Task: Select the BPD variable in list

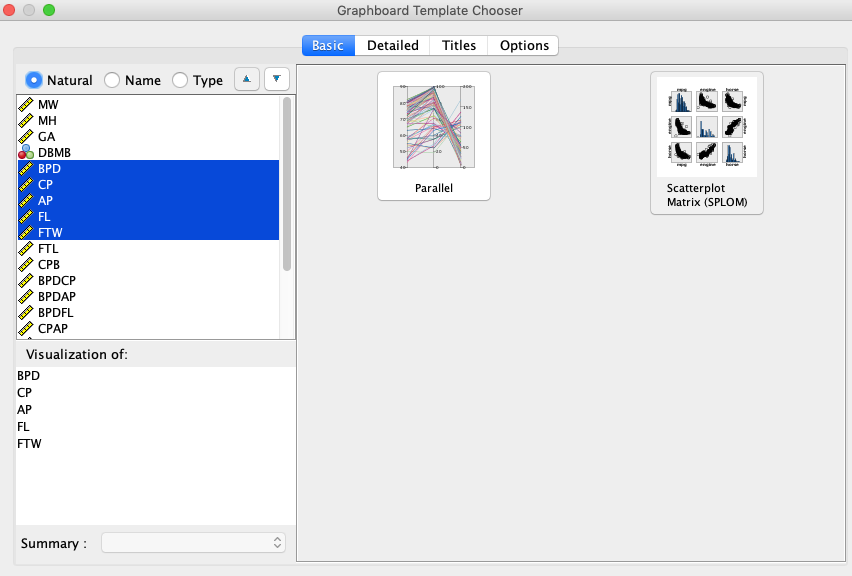Action: click(148, 168)
